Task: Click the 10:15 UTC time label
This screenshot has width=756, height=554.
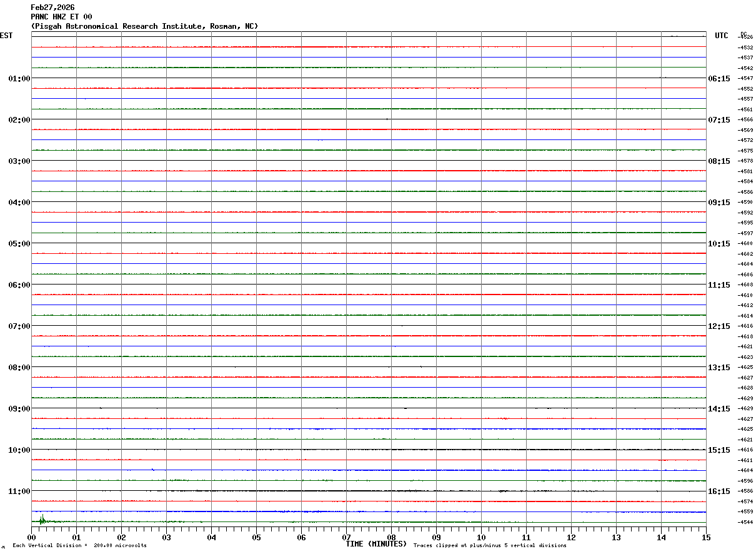Action: coord(719,244)
